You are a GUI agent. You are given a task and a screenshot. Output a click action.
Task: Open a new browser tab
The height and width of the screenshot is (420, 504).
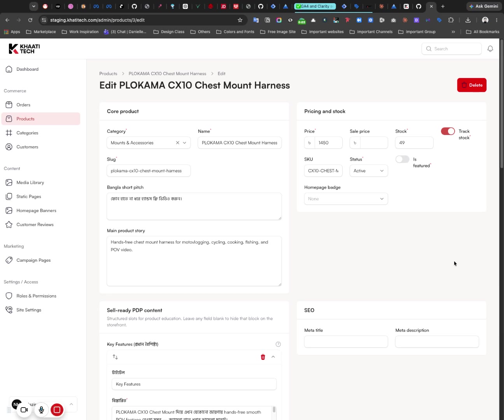click(x=443, y=6)
